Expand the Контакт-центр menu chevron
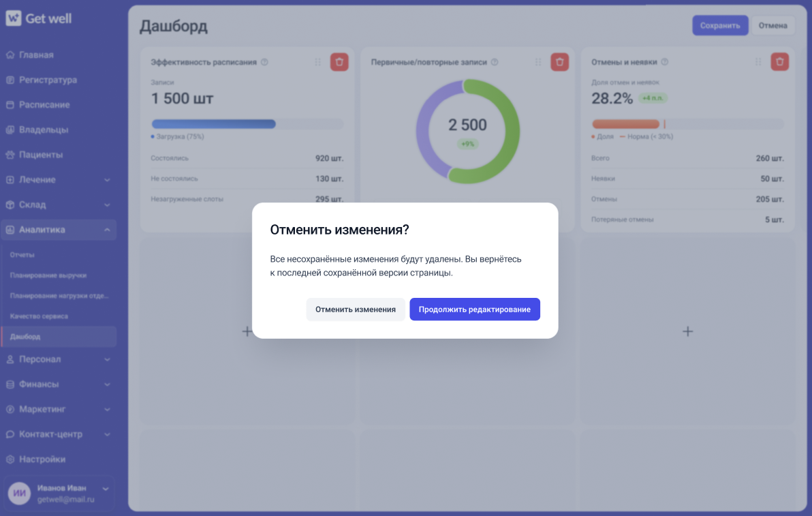812x516 pixels. [x=107, y=434]
